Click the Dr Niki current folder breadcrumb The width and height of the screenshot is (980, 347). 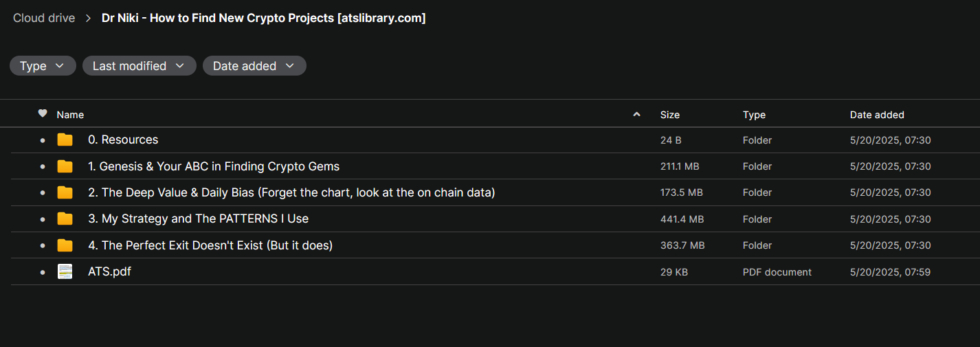263,19
